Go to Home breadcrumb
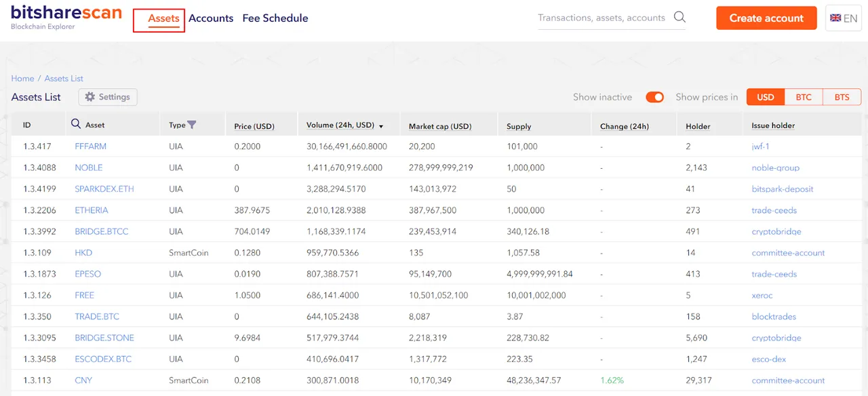Image resolution: width=868 pixels, height=396 pixels. click(x=22, y=79)
